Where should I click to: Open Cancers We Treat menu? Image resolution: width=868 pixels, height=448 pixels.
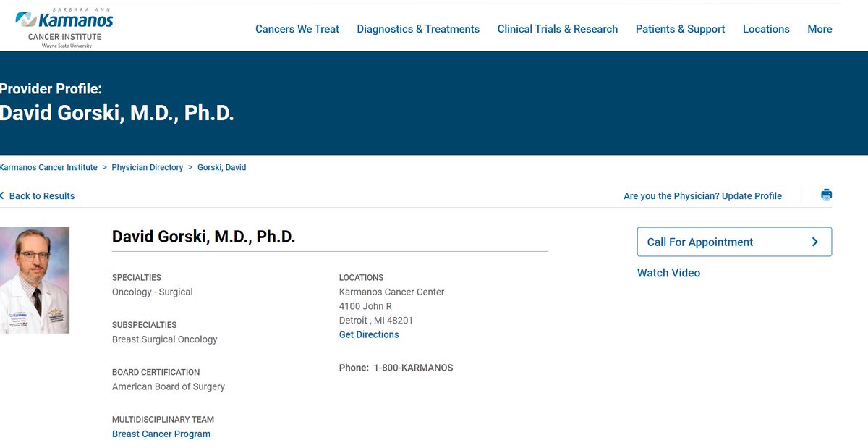point(297,29)
